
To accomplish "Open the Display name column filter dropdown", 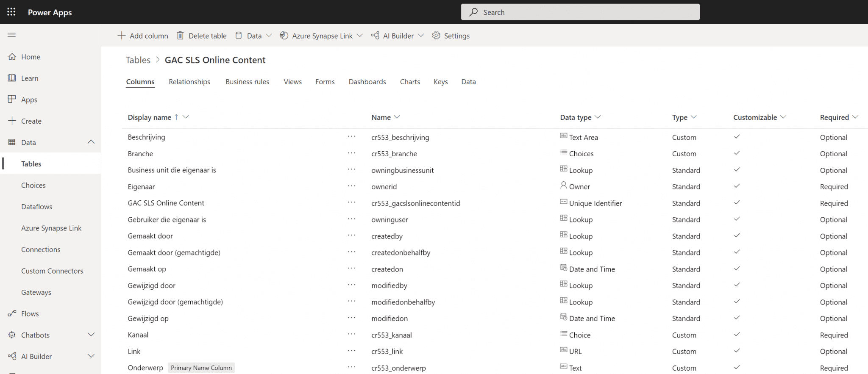I will point(186,117).
